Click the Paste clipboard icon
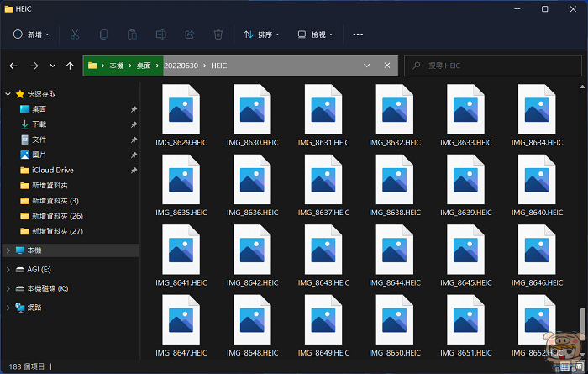 132,34
